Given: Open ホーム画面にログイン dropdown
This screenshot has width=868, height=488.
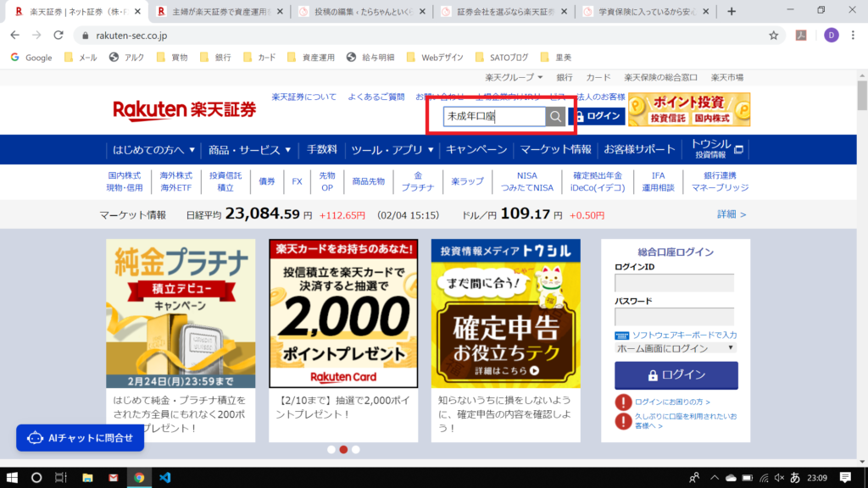Looking at the screenshot, I should 674,348.
